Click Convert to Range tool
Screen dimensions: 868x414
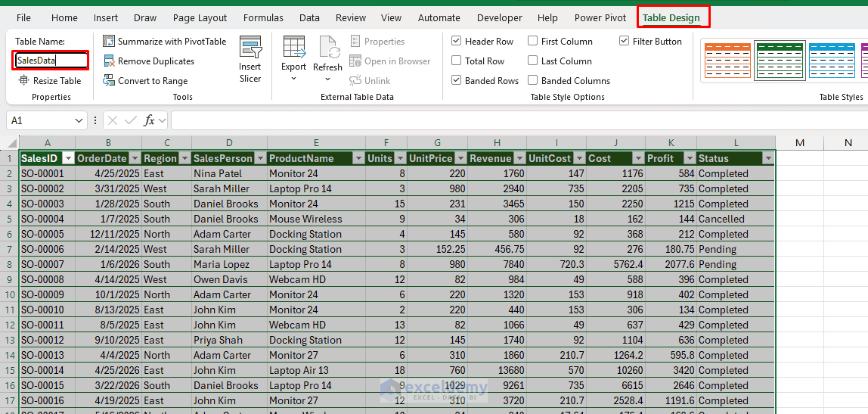(x=146, y=81)
